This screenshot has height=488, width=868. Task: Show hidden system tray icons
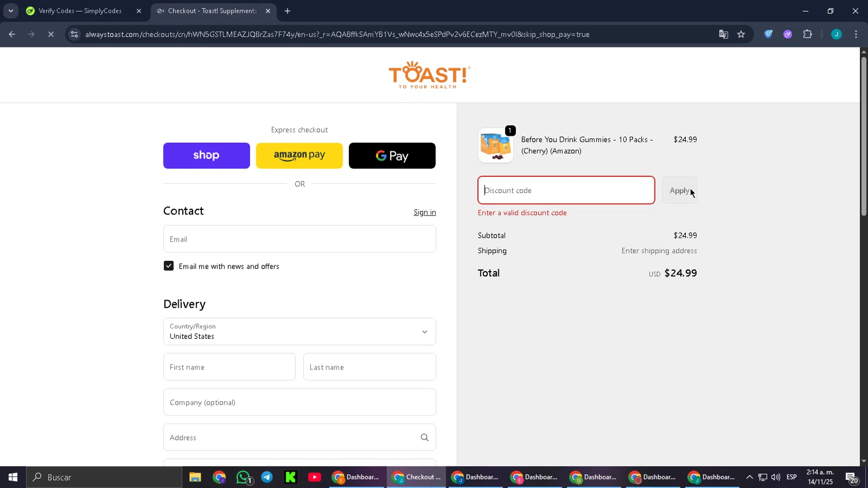(x=749, y=477)
